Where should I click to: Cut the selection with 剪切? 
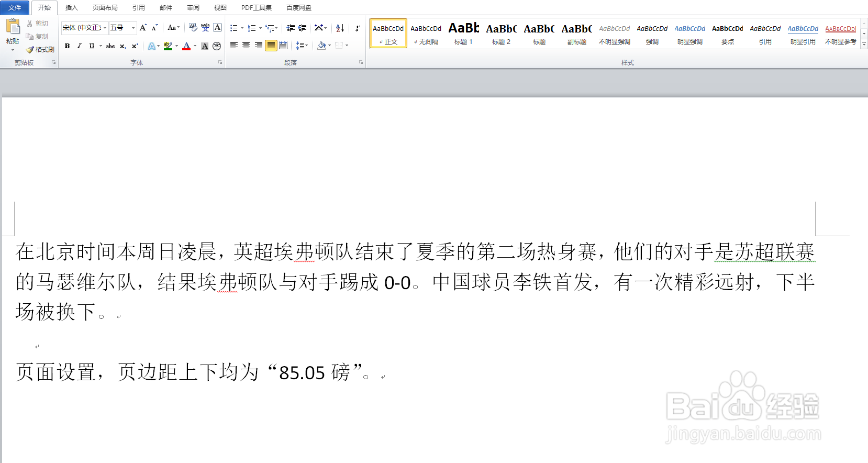pos(37,24)
